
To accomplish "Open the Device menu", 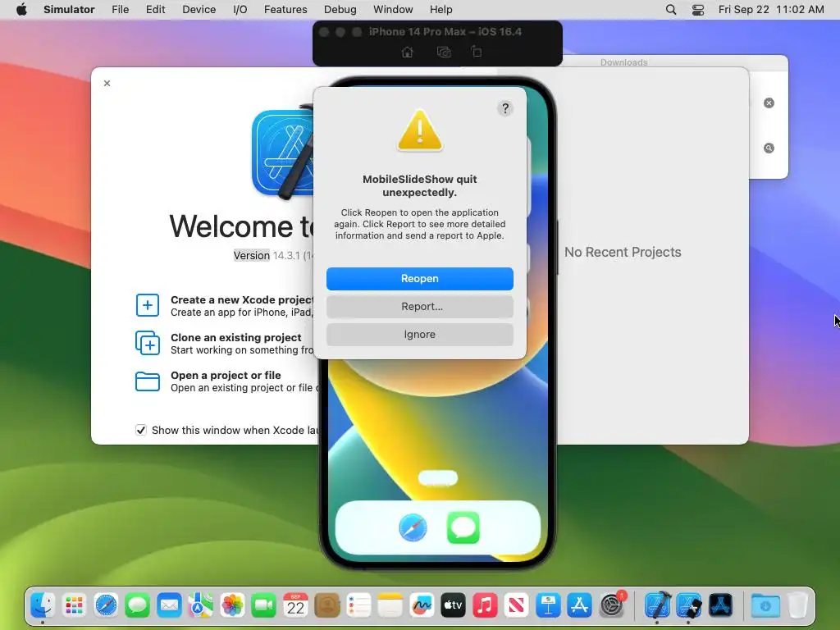I will click(x=199, y=10).
